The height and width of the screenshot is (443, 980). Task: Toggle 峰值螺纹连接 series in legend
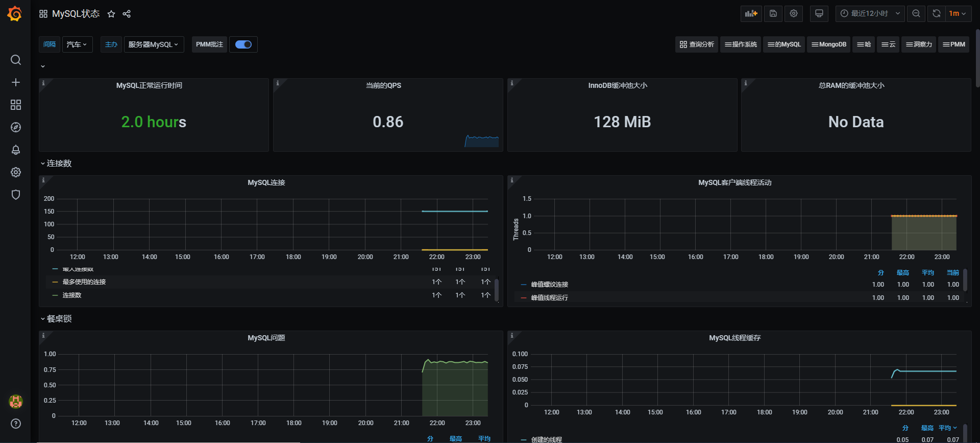(550, 285)
